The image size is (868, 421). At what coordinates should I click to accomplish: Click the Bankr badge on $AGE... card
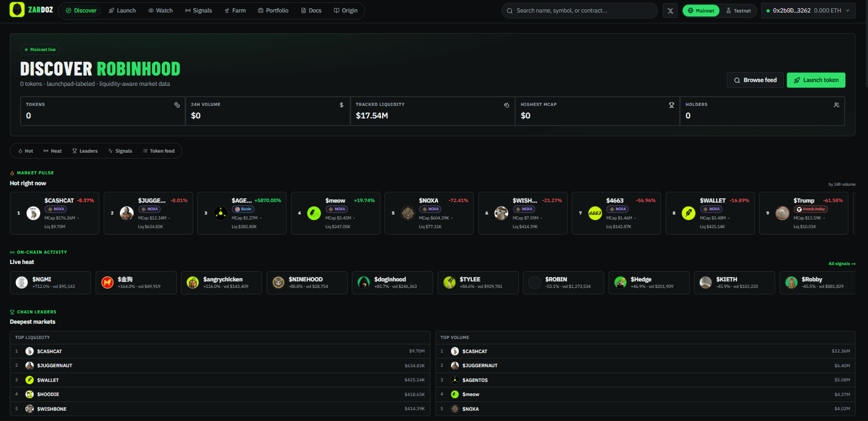point(243,209)
